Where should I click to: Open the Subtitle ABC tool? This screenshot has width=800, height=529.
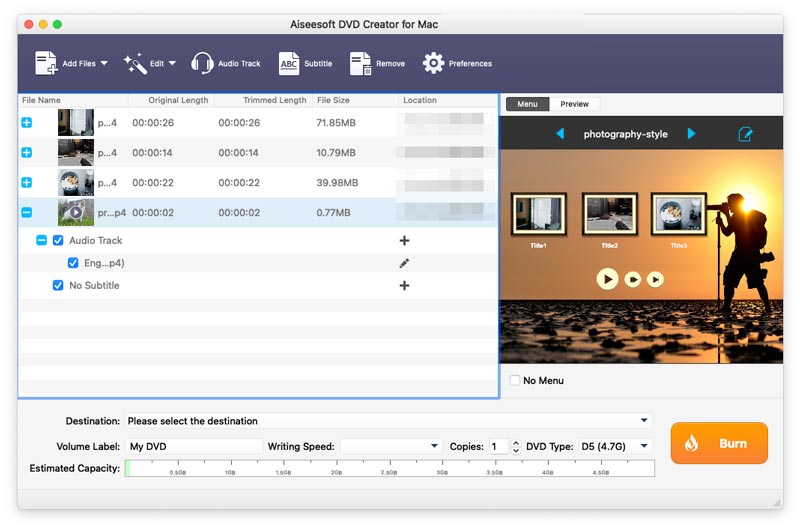point(289,64)
